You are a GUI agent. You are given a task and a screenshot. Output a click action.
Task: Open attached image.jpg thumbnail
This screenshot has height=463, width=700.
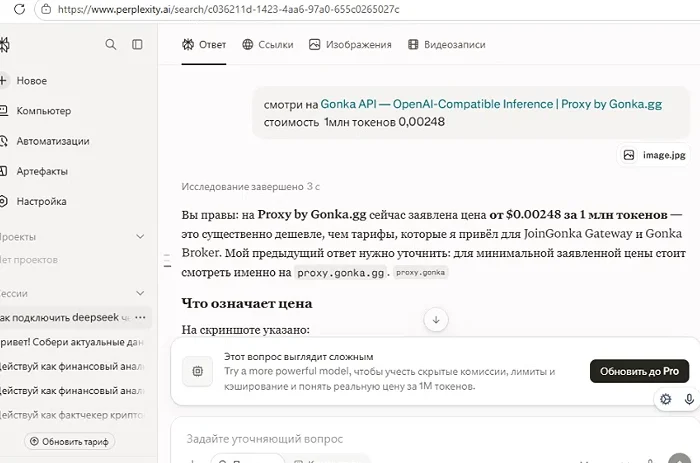point(654,155)
